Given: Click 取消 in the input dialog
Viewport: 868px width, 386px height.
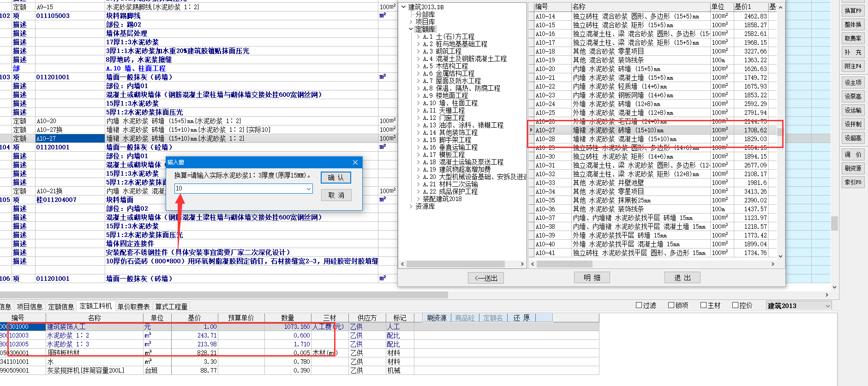Looking at the screenshot, I should 336,195.
